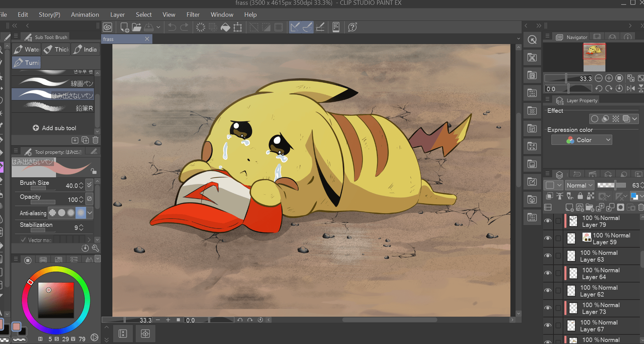Select the India ink brush group
The height and width of the screenshot is (344, 644).
point(86,50)
